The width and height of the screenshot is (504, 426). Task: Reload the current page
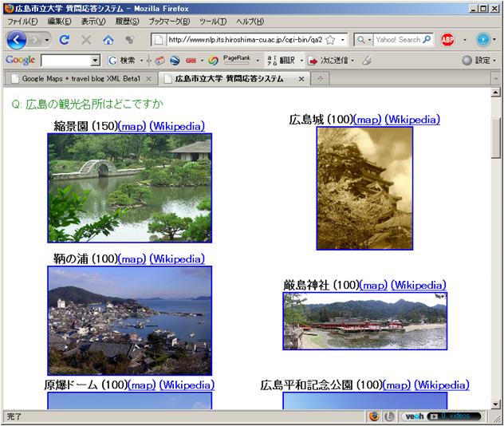tap(65, 39)
